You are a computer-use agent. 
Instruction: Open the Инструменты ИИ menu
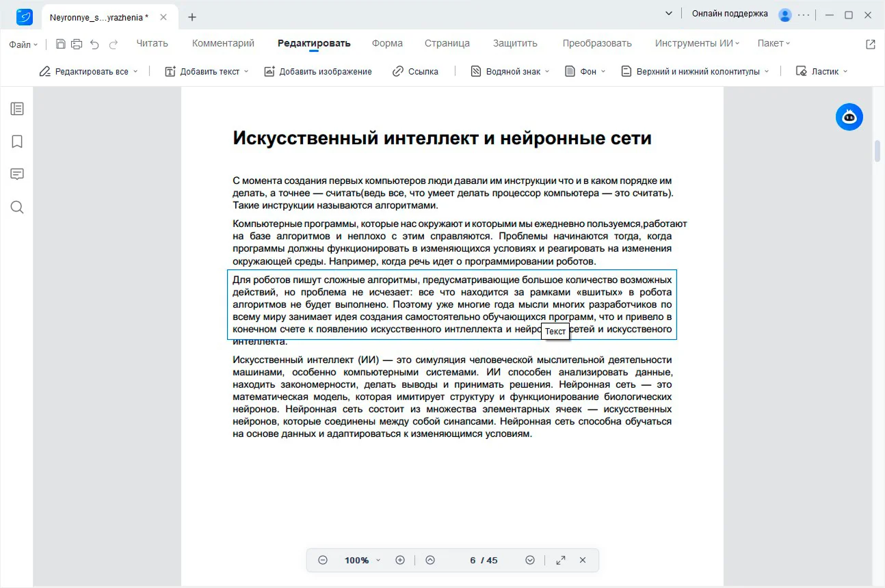coord(698,43)
